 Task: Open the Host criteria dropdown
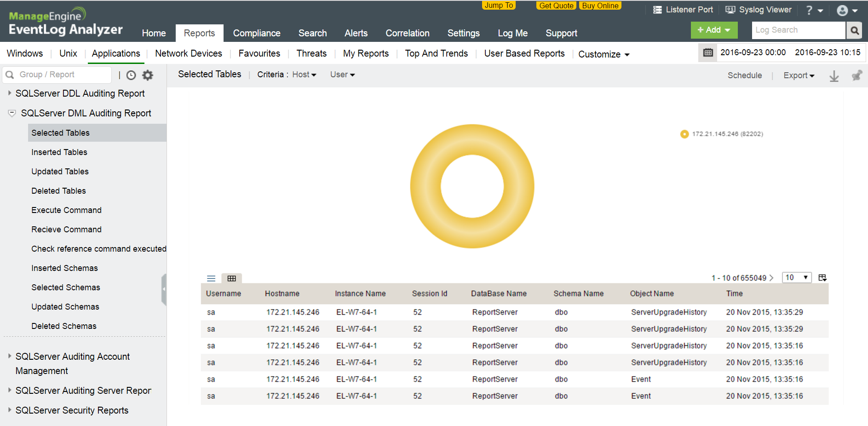coord(304,75)
